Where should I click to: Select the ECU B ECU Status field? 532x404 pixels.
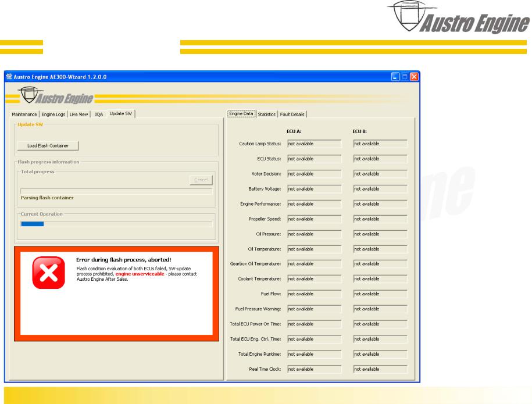(x=380, y=159)
